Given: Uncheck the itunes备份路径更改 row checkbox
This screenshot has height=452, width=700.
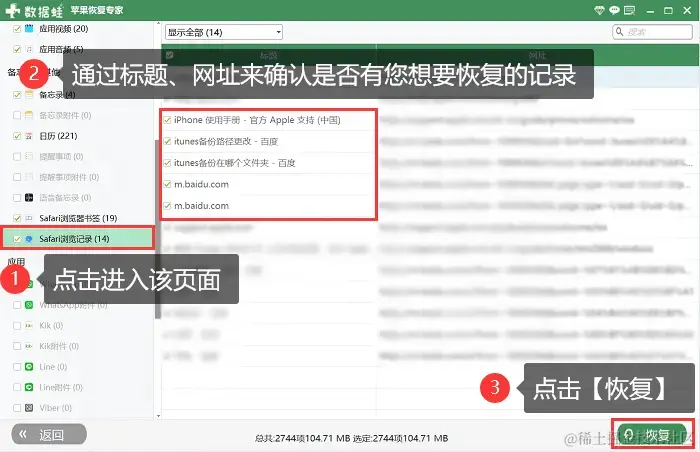Looking at the screenshot, I should [x=167, y=141].
